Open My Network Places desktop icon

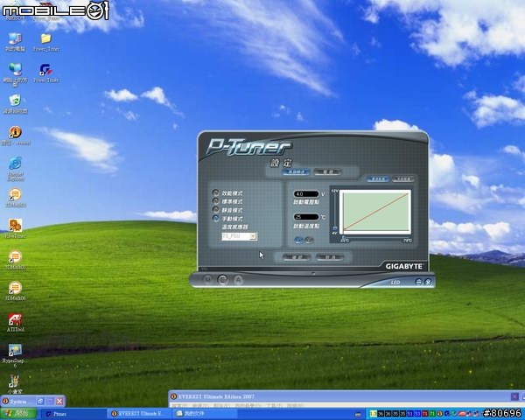click(15, 74)
